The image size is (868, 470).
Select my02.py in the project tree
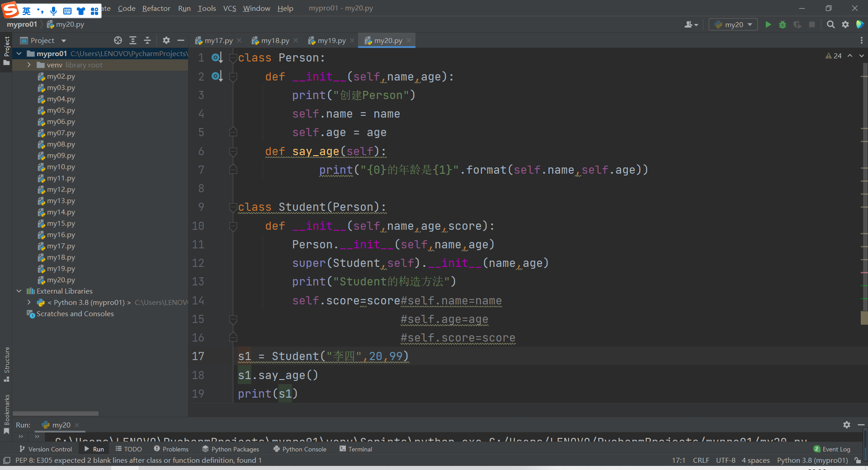click(61, 76)
